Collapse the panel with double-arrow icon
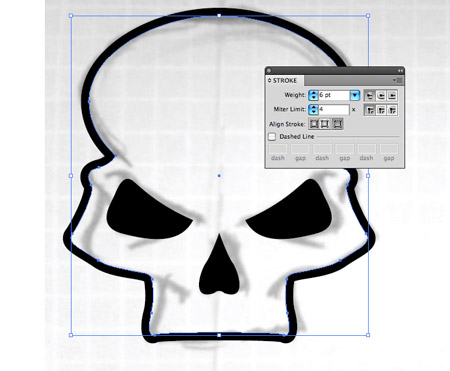The image size is (450, 371). (x=400, y=70)
